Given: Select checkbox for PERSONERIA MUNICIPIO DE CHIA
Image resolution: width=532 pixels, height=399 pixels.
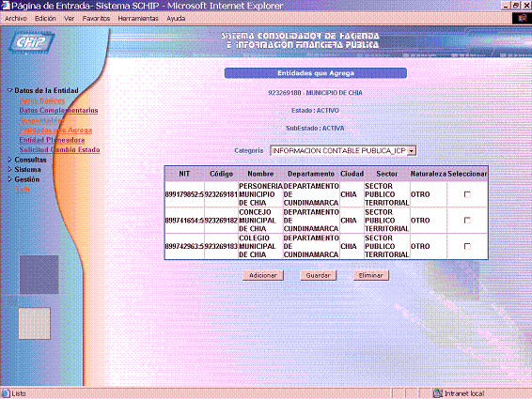Looking at the screenshot, I should click(x=467, y=194).
